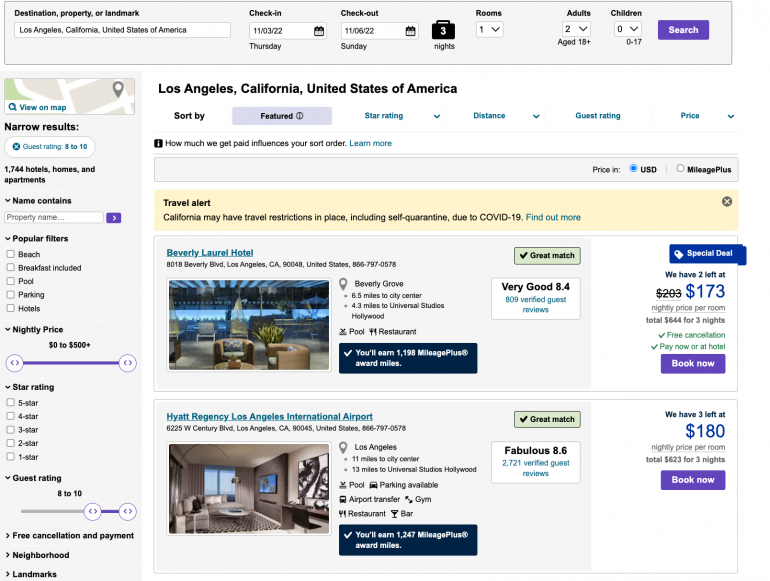The height and width of the screenshot is (581, 770).
Task: Click the Nightly Price slider right handle
Action: [x=127, y=363]
